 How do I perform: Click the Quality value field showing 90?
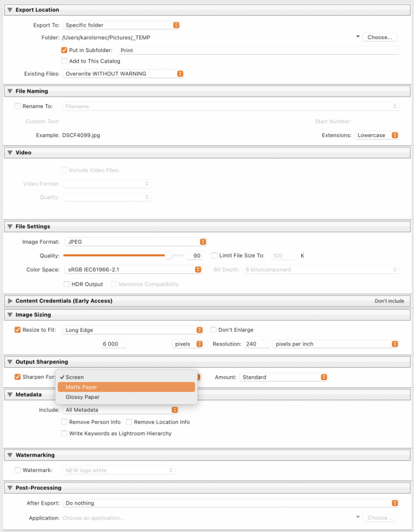click(x=195, y=256)
